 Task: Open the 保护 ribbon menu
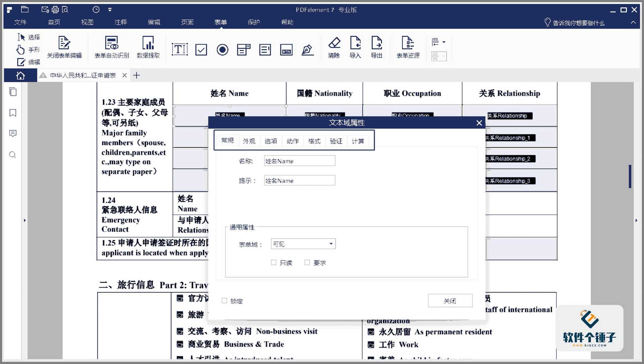tap(253, 22)
